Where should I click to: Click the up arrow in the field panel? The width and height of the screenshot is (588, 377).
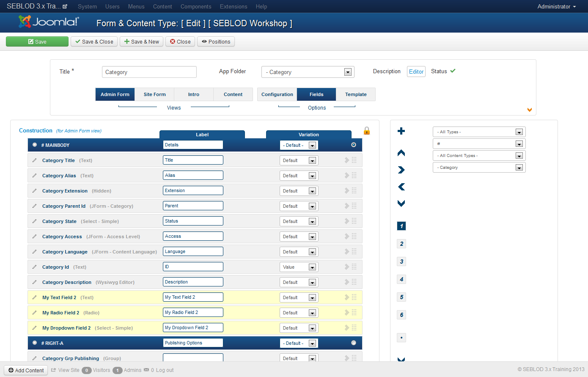[x=401, y=153]
